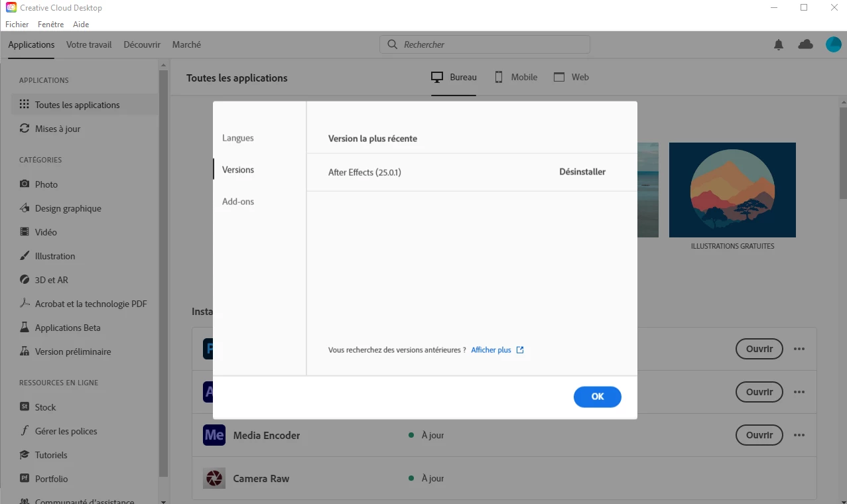Click the After Effects (25.0.1) text
Image resolution: width=847 pixels, height=504 pixels.
(365, 172)
